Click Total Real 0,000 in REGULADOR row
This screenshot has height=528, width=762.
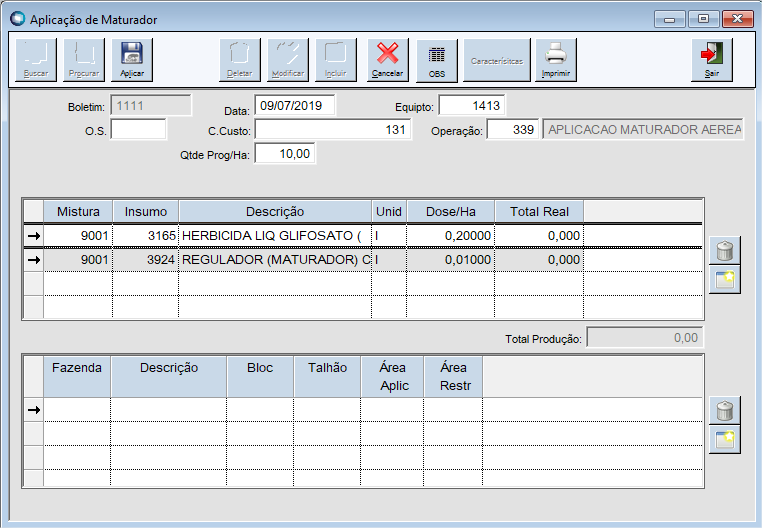click(539, 260)
